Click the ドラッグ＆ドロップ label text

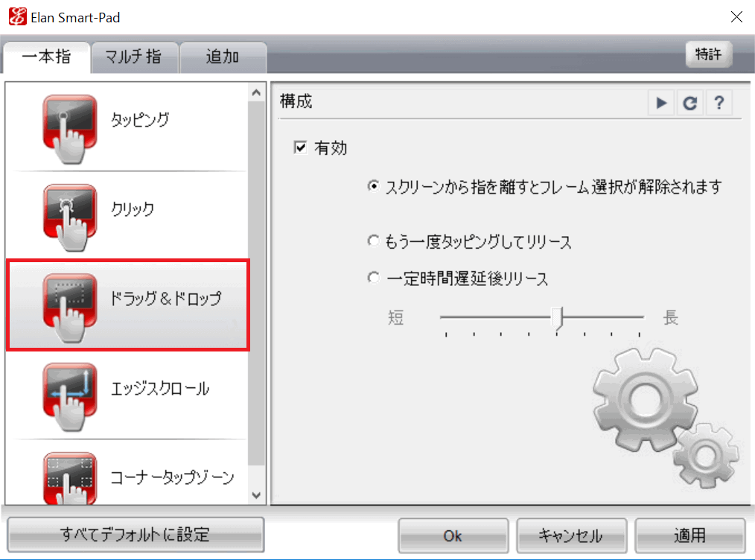[x=165, y=299]
